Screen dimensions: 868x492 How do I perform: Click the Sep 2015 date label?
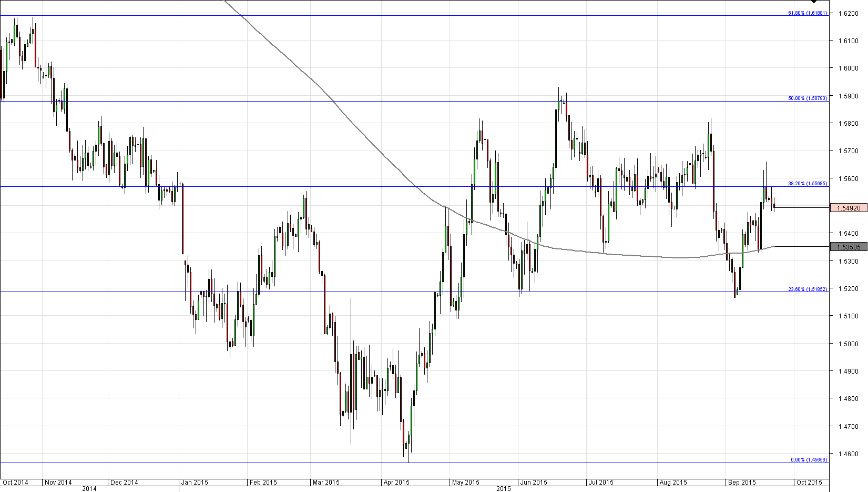pyautogui.click(x=742, y=482)
